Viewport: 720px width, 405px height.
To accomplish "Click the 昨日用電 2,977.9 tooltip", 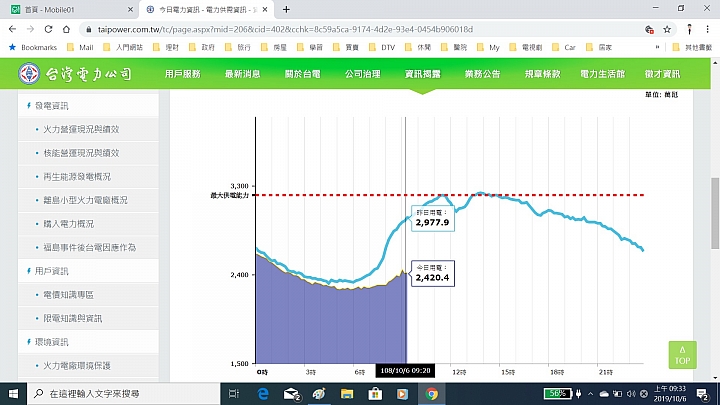I will click(433, 219).
